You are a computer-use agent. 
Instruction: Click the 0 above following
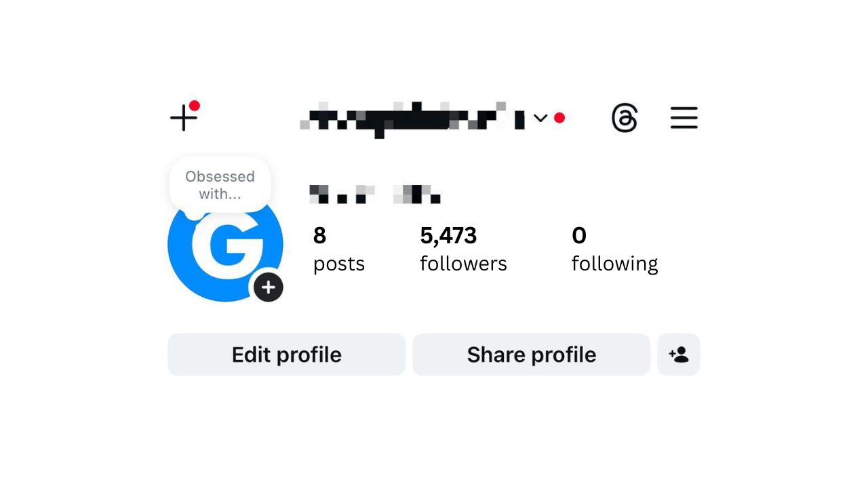click(x=579, y=236)
